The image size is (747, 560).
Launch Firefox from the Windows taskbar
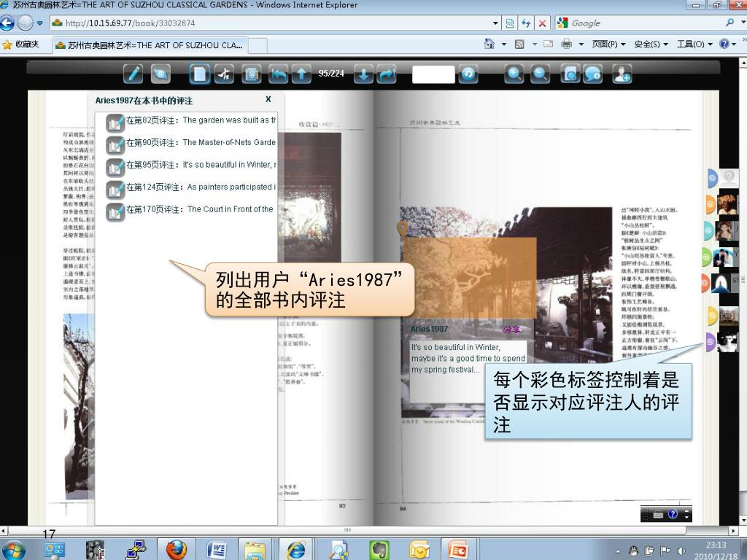coord(176,549)
